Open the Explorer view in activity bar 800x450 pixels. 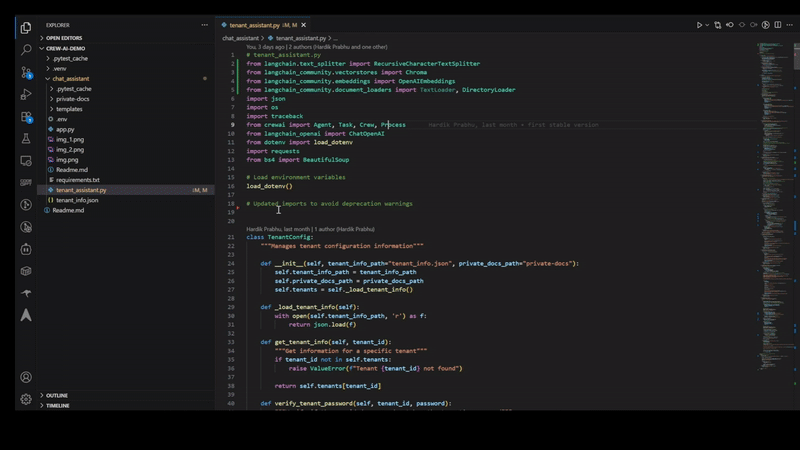tap(26, 28)
